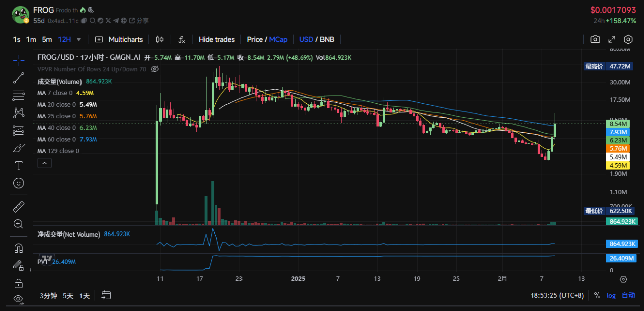Select the crosshair cursor tool
Screen dimensions: 644x311
pyautogui.click(x=19, y=60)
